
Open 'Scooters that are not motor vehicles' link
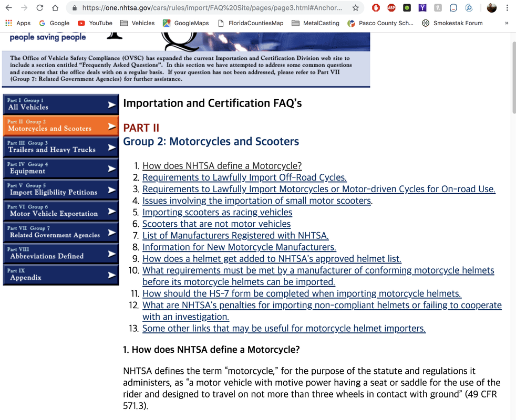216,224
